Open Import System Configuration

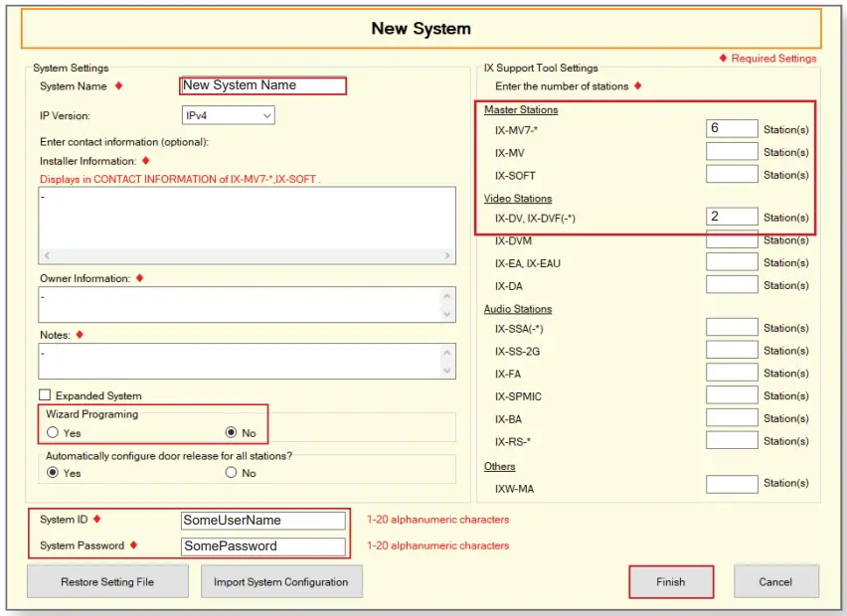coord(281,581)
